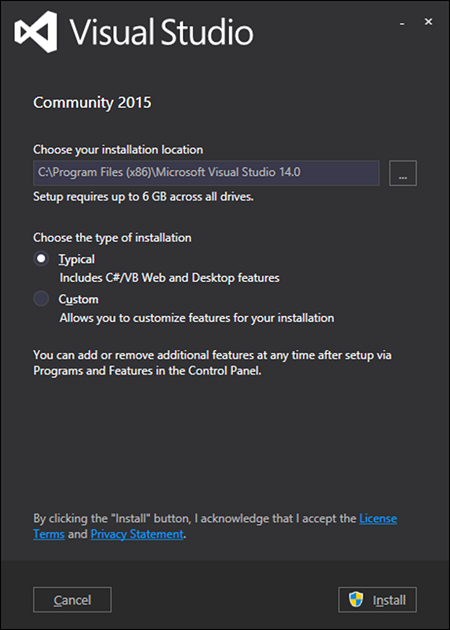Click the Cancel button
The width and height of the screenshot is (450, 630).
tap(72, 600)
